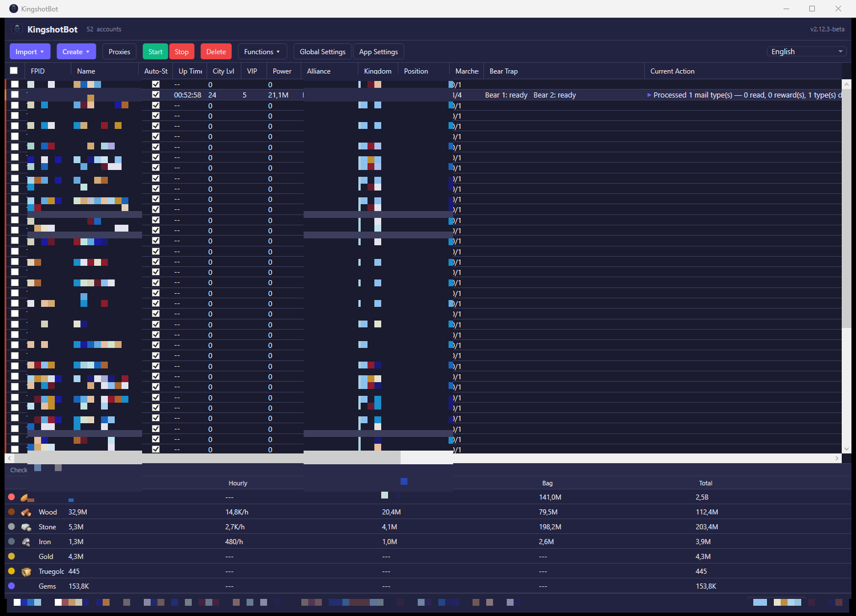The height and width of the screenshot is (616, 856).
Task: Click the vertical scrollbar up arrow
Action: point(846,84)
